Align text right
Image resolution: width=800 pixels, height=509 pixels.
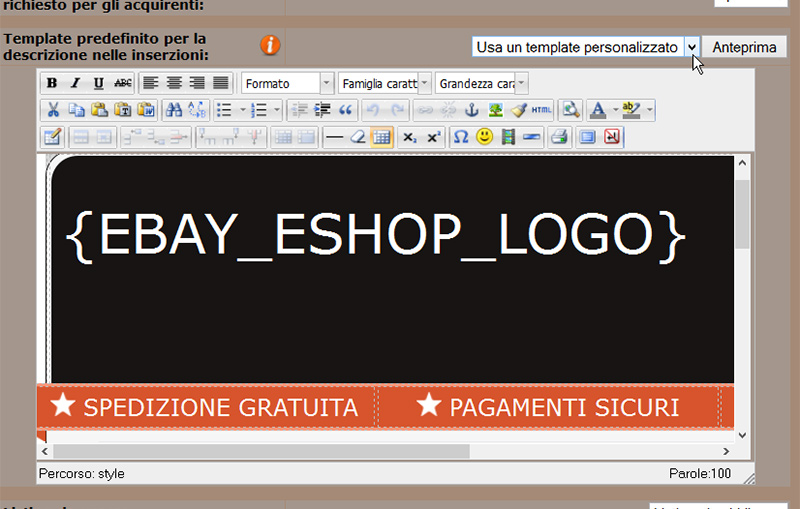197,83
